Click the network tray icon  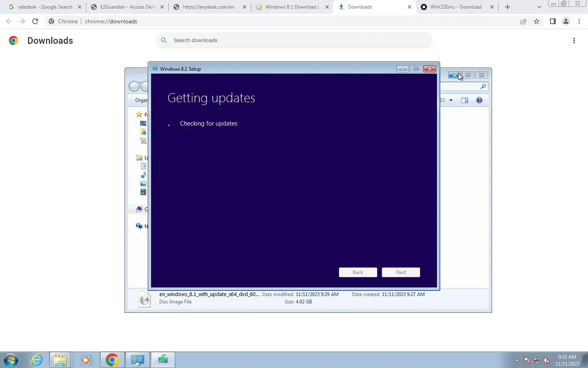(537, 360)
